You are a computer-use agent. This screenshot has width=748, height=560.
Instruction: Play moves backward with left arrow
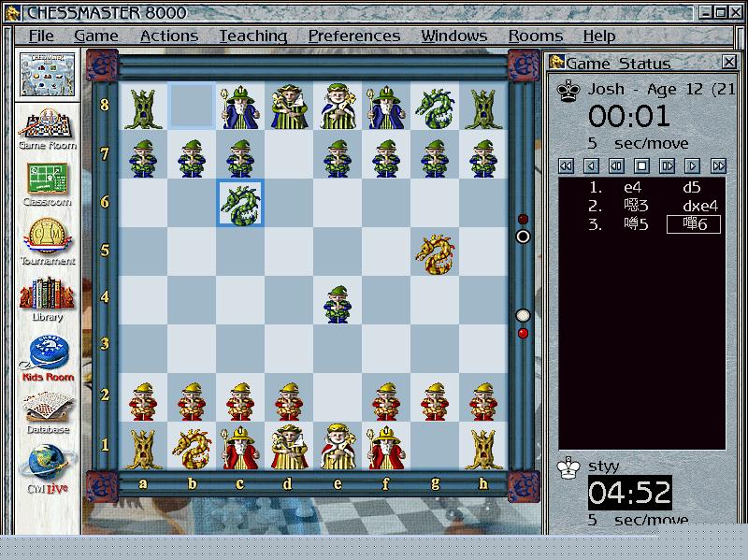pyautogui.click(x=591, y=166)
